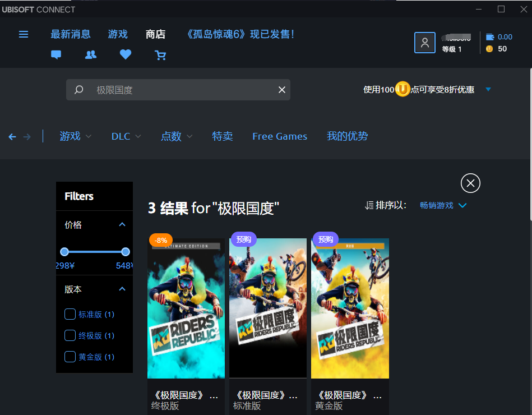Expand the 点数 dropdown menu
The image size is (532, 415).
point(177,136)
